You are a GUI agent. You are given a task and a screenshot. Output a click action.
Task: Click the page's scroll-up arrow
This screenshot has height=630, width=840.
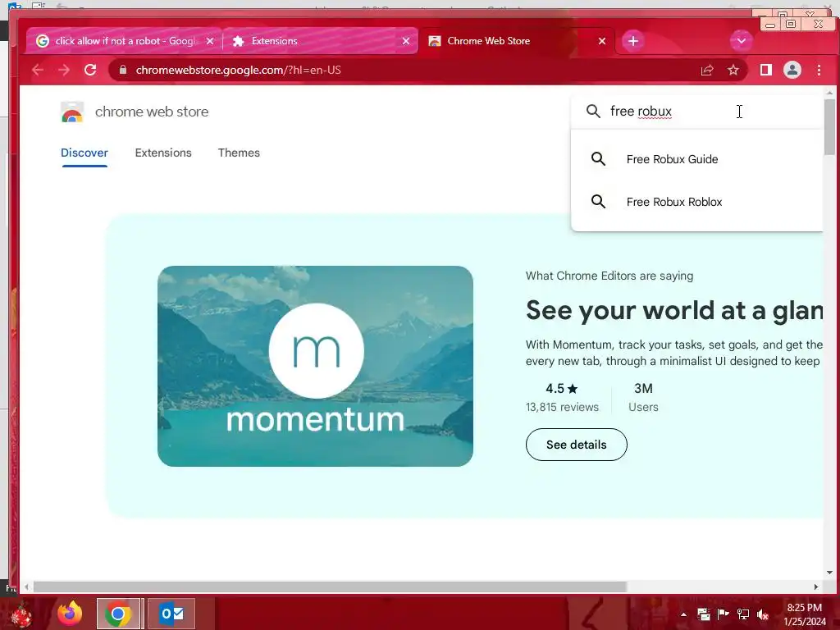[x=829, y=93]
